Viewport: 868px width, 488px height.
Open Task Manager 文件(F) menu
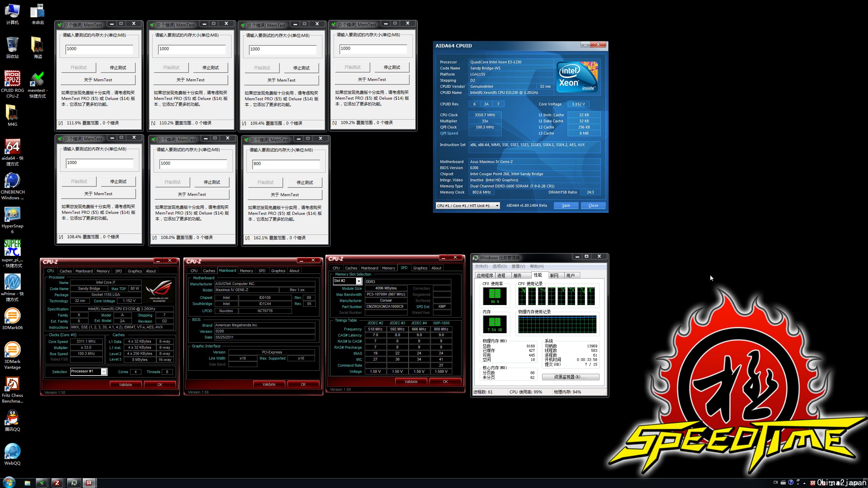click(481, 266)
